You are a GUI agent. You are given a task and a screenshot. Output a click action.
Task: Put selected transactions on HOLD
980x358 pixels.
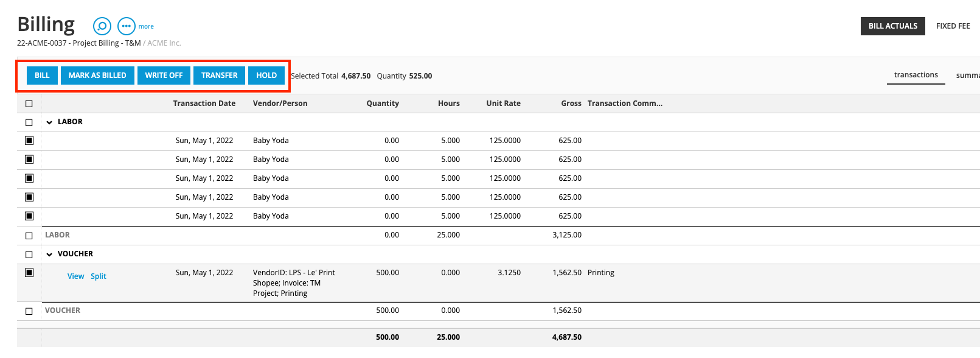[266, 75]
